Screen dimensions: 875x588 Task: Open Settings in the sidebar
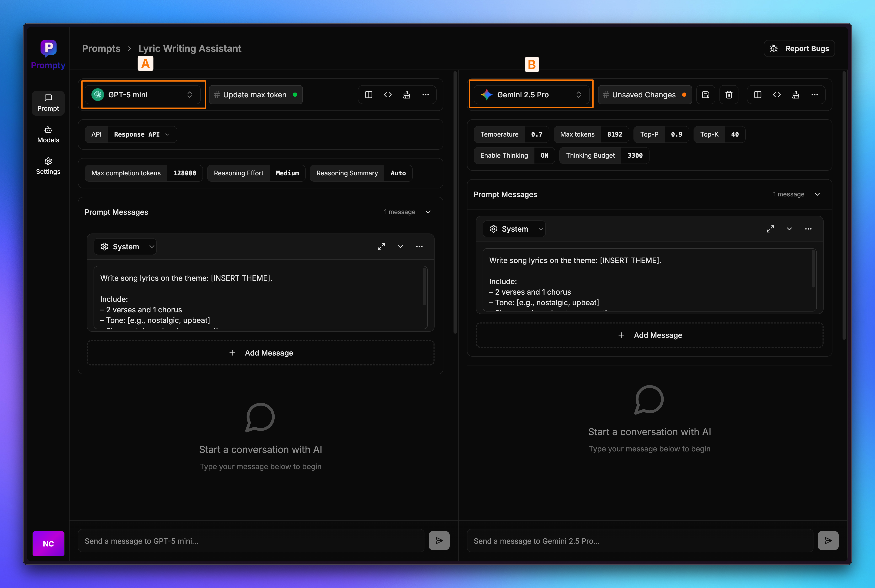(48, 166)
